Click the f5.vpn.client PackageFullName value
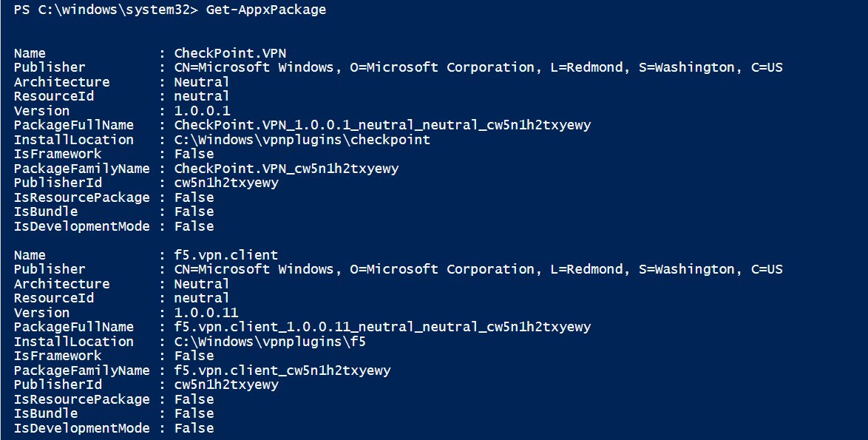 click(382, 327)
